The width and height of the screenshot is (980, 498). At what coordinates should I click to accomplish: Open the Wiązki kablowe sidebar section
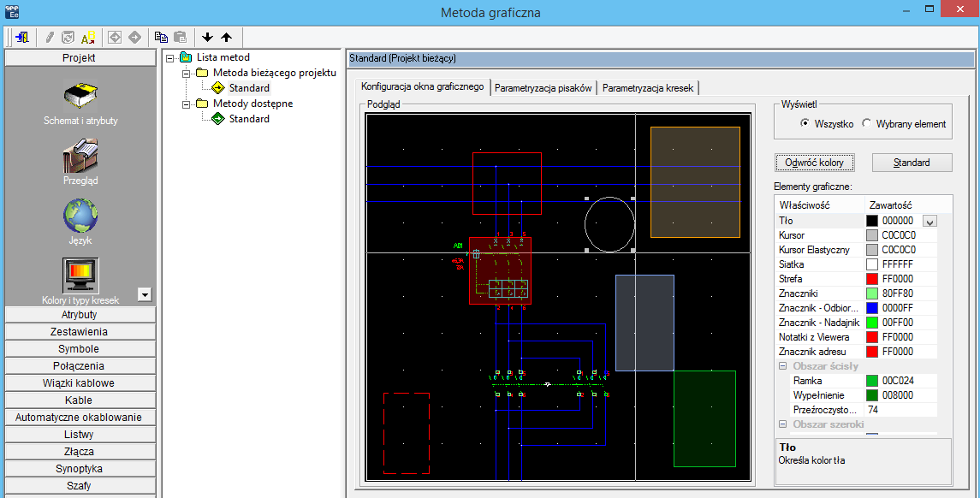pos(80,383)
